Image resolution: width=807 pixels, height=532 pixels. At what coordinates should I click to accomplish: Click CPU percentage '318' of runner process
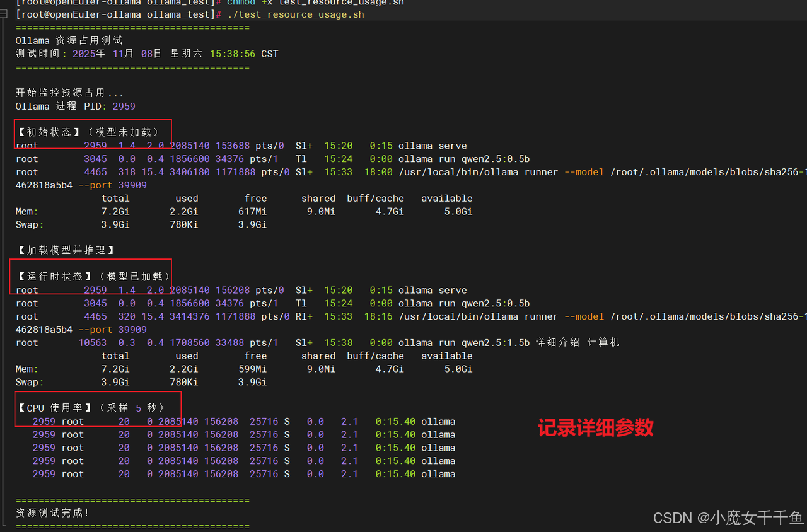coord(127,172)
